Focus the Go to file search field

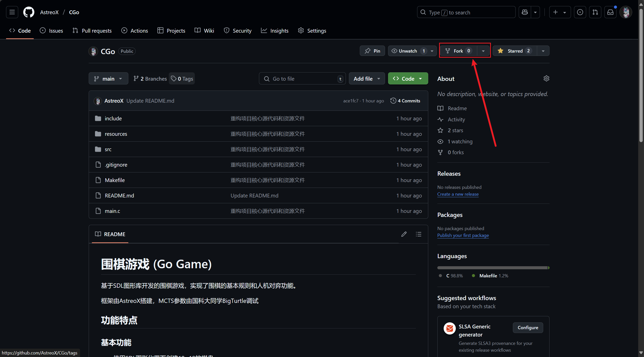[302, 79]
